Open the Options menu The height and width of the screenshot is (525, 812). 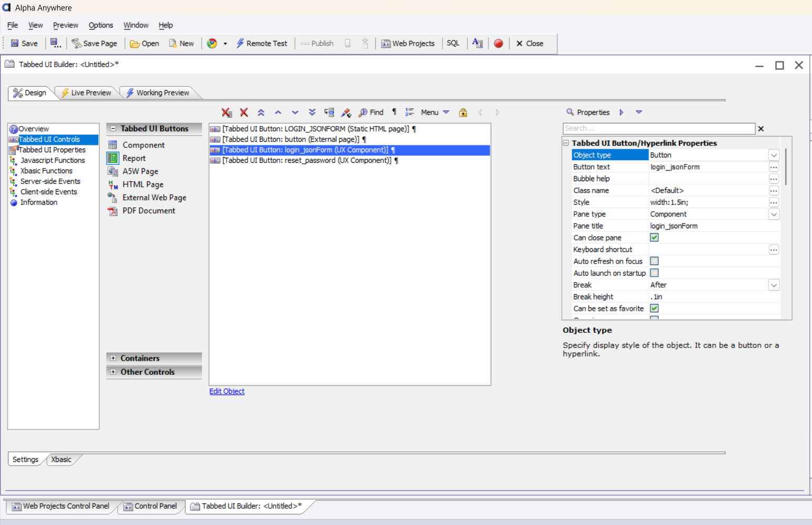coord(101,25)
